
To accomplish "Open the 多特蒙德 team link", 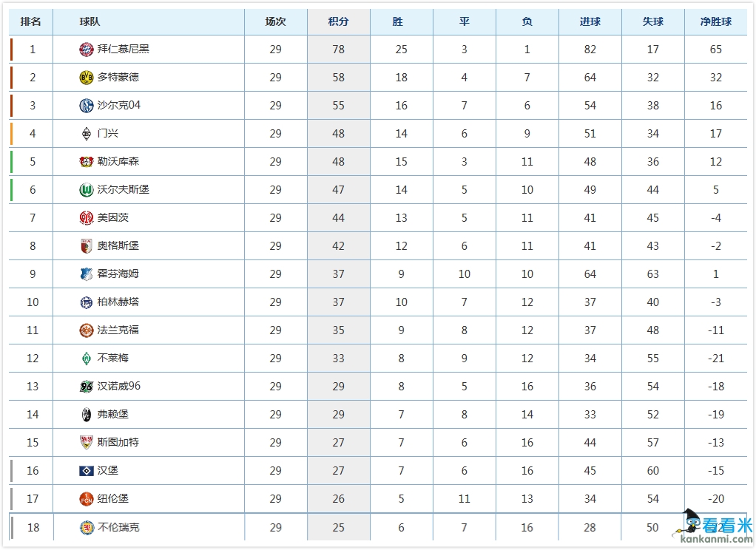I will (118, 78).
